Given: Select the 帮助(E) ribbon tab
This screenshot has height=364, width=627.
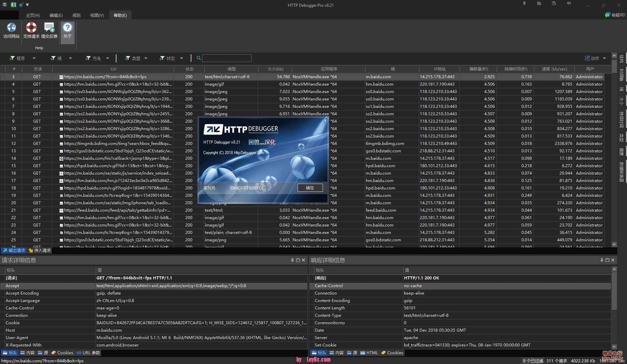Looking at the screenshot, I should coord(120,15).
